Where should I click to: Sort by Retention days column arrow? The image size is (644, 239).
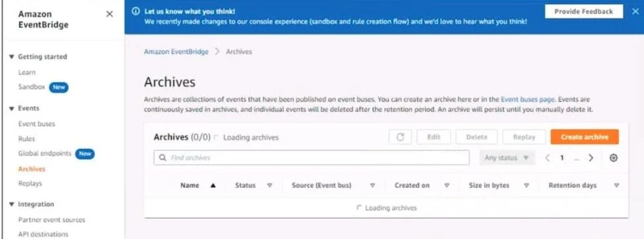[616, 185]
